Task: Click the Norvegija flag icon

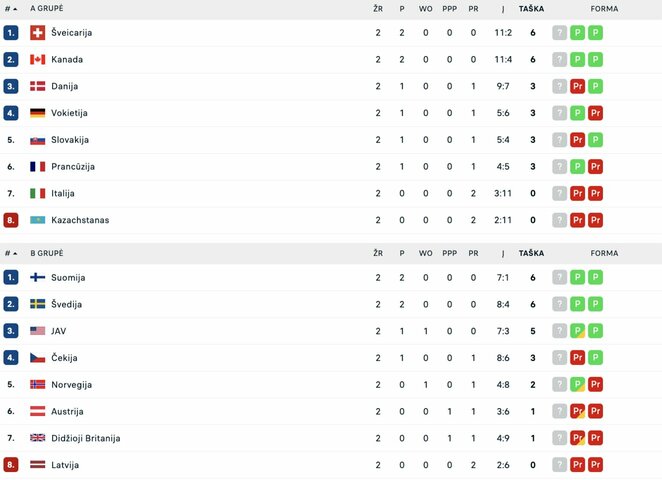Action: click(38, 385)
